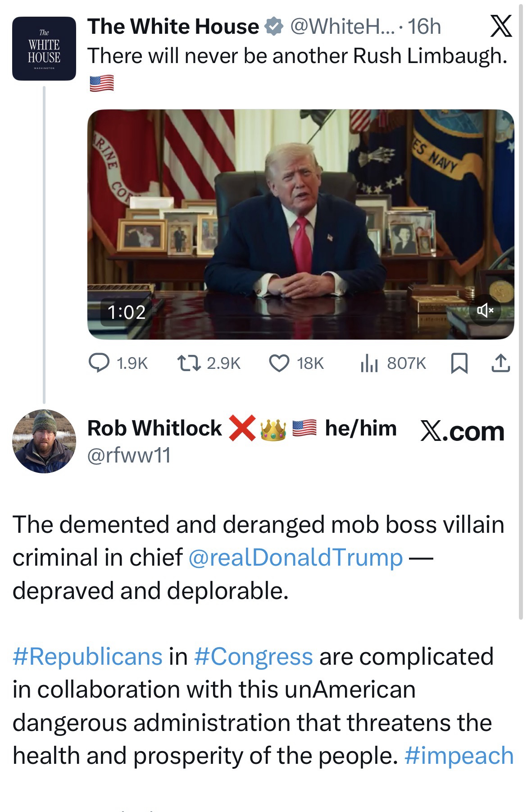
Task: Play the Oval Office video
Action: click(x=300, y=224)
